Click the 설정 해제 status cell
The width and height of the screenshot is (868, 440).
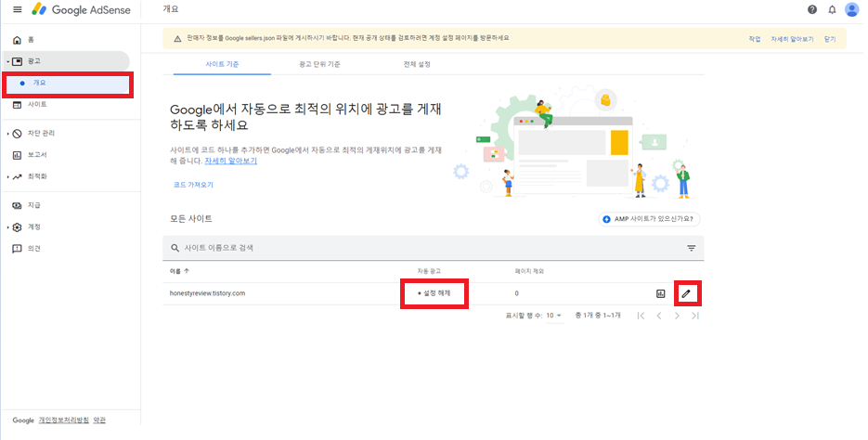[x=434, y=293]
